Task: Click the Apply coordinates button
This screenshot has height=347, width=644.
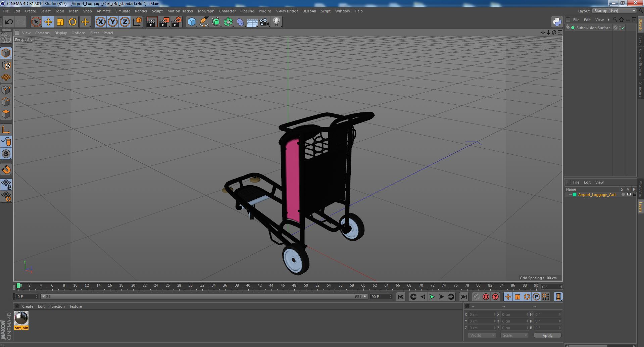Action: click(547, 335)
